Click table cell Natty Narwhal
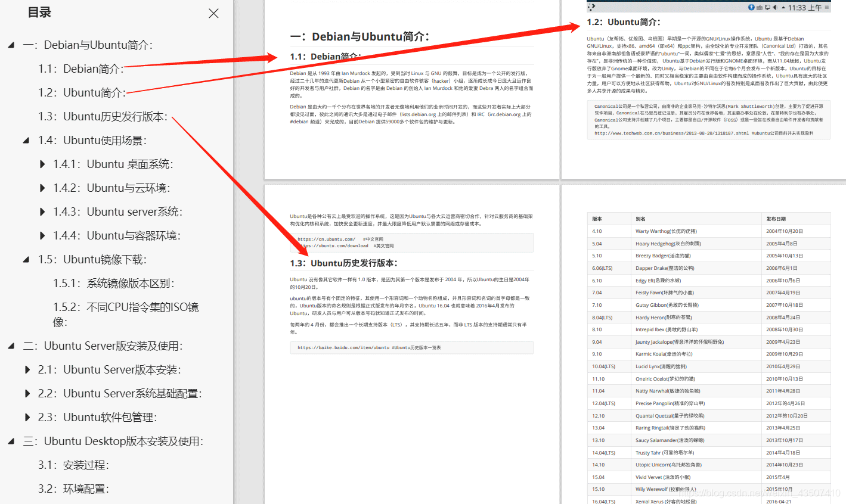The image size is (846, 504). click(668, 391)
